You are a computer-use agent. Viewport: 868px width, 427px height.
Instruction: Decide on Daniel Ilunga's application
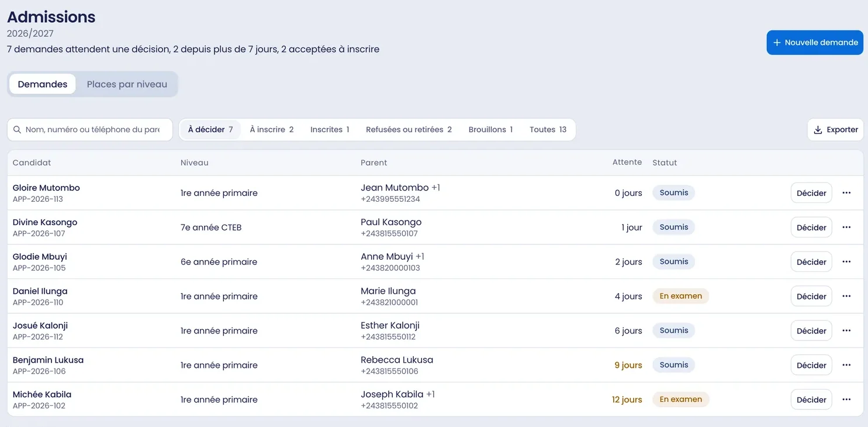[x=811, y=297]
